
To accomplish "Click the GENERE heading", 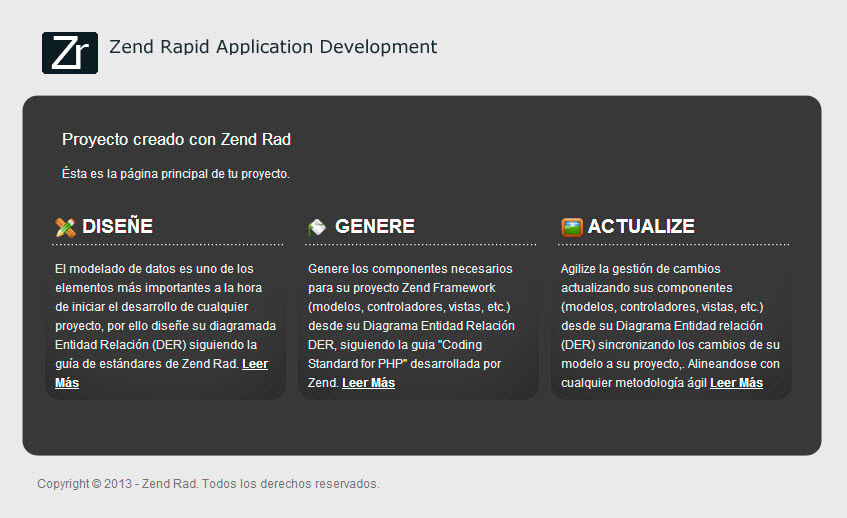I will (x=375, y=226).
